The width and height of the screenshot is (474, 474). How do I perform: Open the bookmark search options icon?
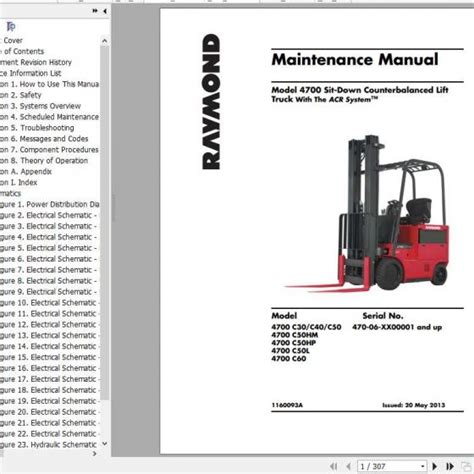click(11, 26)
